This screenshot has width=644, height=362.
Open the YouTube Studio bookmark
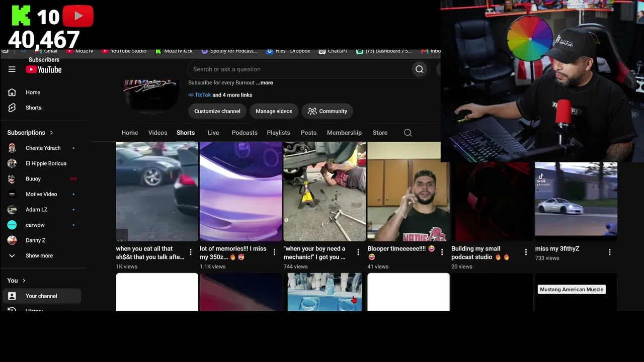124,51
